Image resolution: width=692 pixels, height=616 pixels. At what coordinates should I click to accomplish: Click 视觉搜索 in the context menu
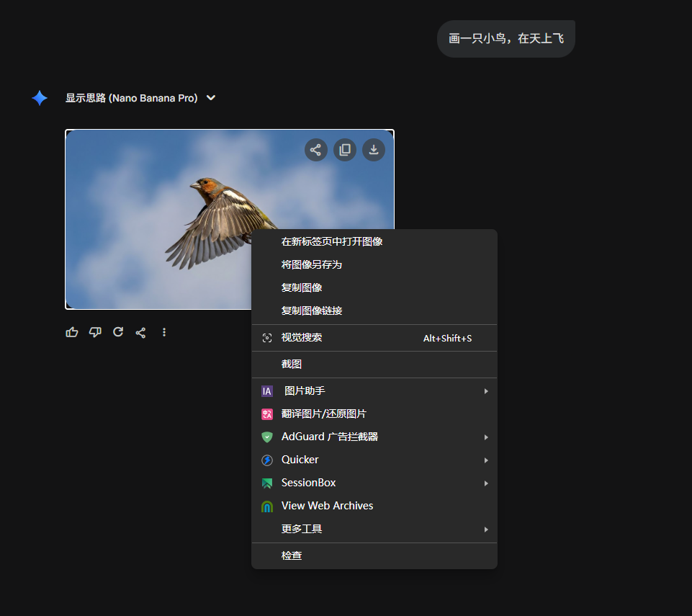(302, 338)
